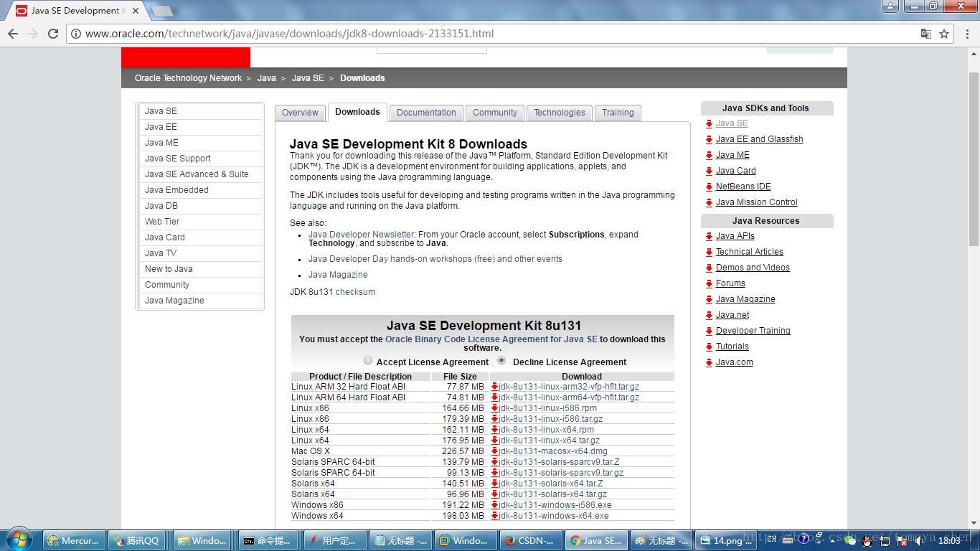Open Demos and Videos resource link

(x=753, y=268)
